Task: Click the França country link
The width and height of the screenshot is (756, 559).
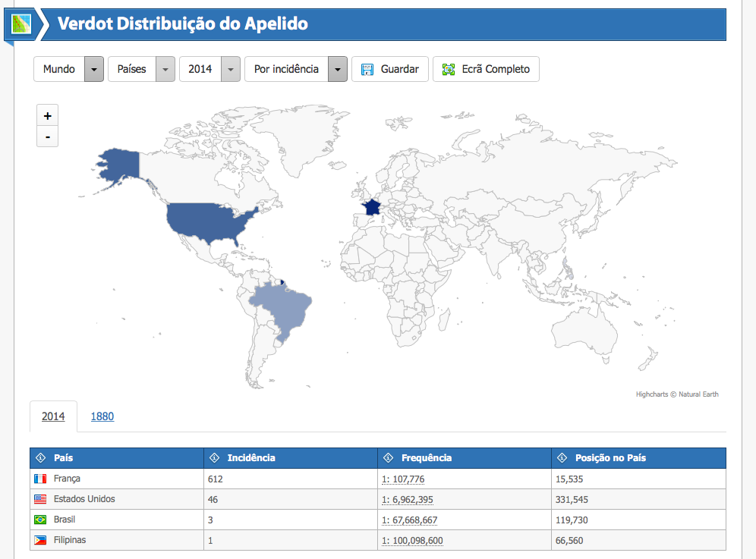Action: pos(67,479)
